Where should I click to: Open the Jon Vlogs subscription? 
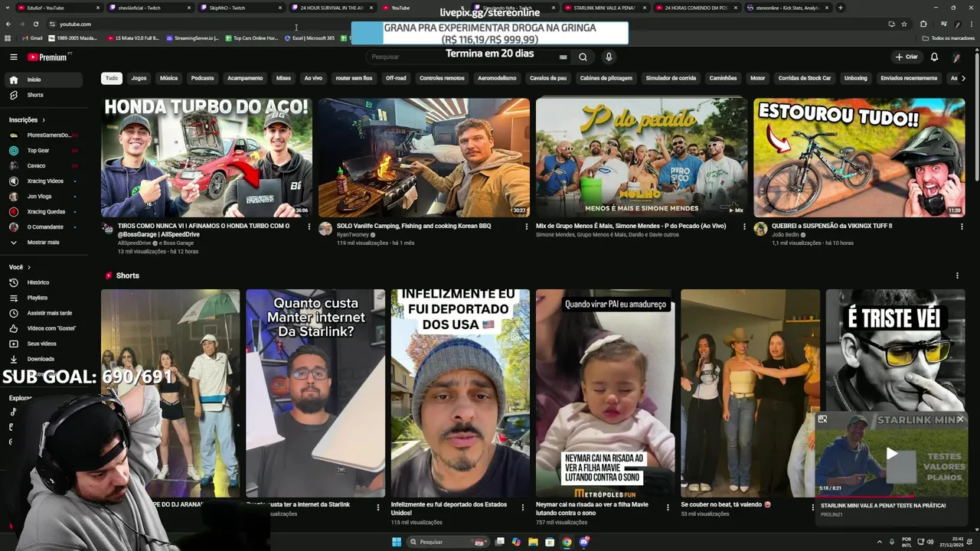(x=44, y=197)
